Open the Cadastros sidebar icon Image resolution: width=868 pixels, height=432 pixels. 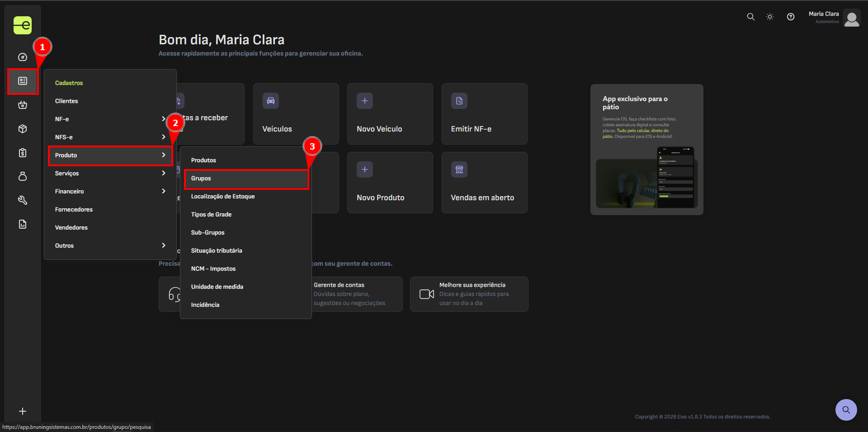tap(23, 81)
